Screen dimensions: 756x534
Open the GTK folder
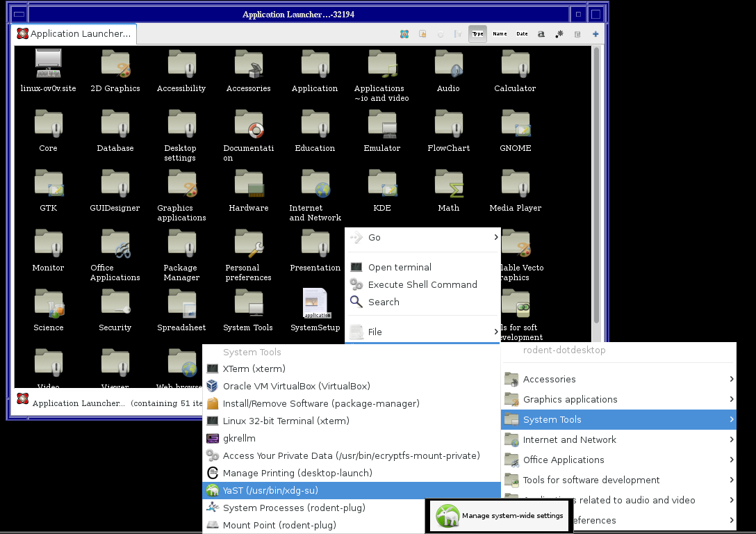click(48, 184)
